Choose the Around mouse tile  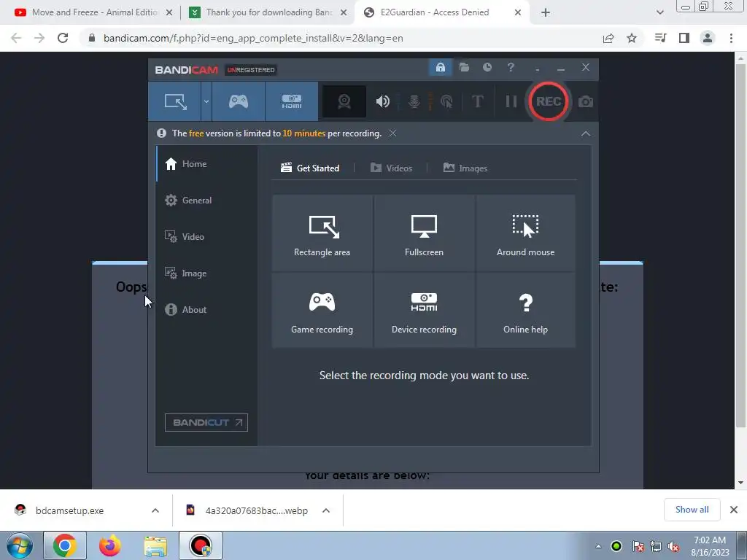[x=525, y=233]
